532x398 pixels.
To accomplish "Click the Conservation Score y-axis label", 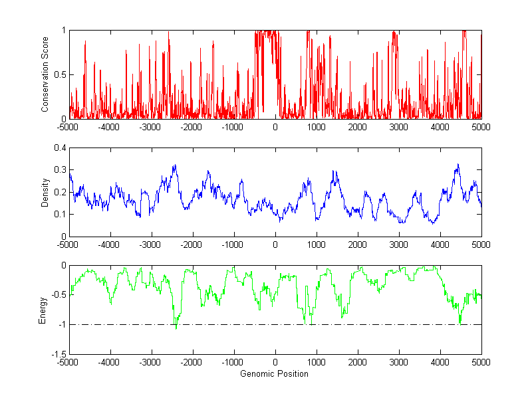I will tap(45, 74).
